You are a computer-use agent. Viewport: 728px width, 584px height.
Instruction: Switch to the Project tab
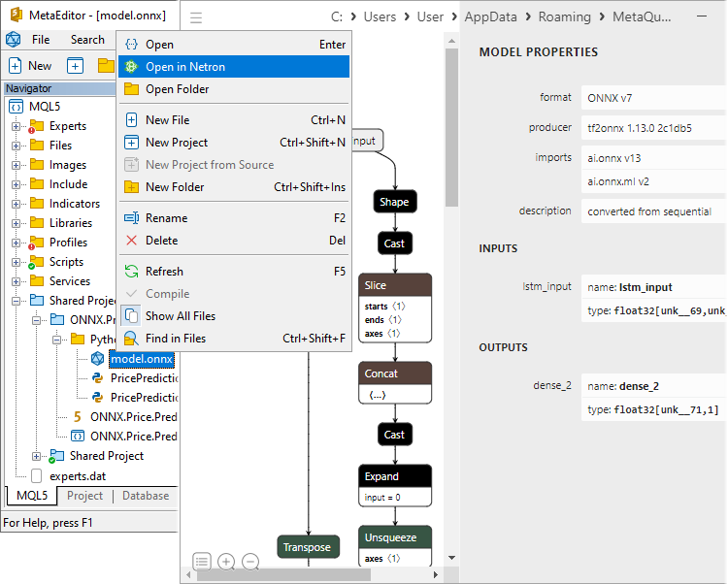tap(85, 496)
